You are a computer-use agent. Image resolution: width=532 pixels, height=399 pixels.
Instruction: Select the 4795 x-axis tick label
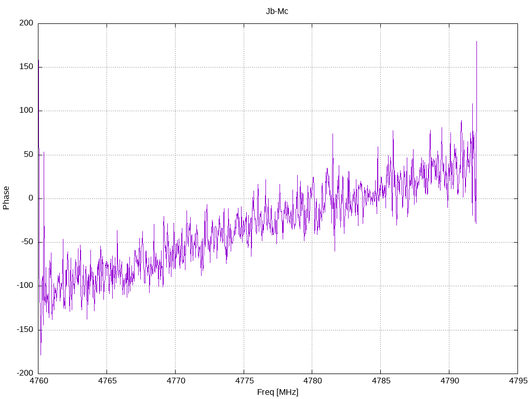click(x=517, y=382)
